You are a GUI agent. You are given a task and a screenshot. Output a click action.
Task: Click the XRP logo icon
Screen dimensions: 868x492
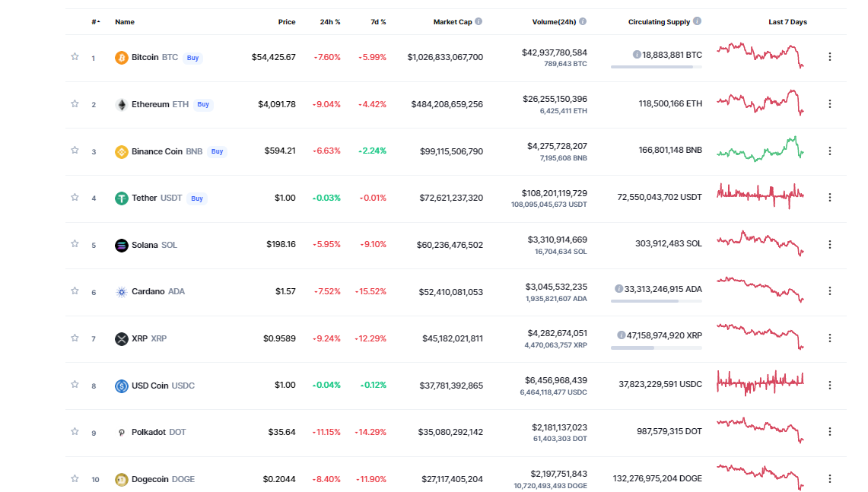pos(121,338)
